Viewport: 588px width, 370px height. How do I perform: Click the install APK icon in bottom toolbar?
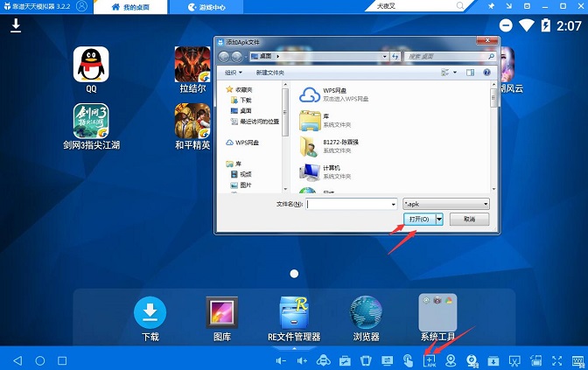pyautogui.click(x=429, y=360)
